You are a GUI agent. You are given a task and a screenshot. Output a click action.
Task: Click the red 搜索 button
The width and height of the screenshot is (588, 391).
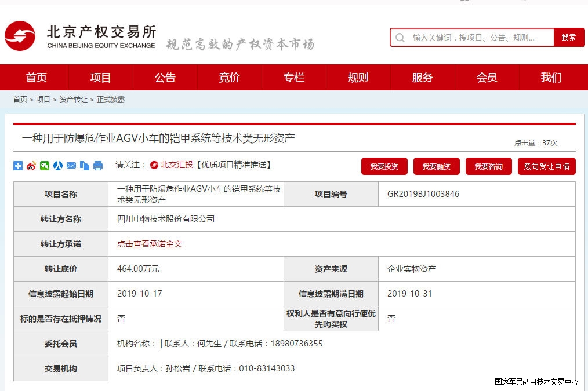coord(569,38)
